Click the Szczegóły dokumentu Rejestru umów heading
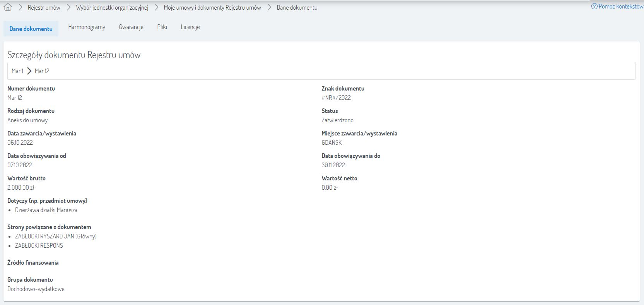 [x=74, y=55]
